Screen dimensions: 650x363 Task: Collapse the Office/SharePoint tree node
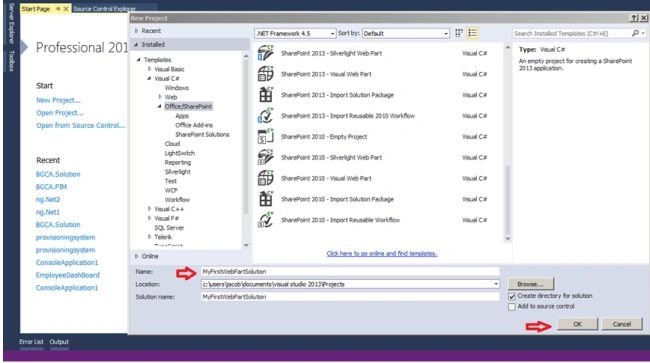click(160, 106)
